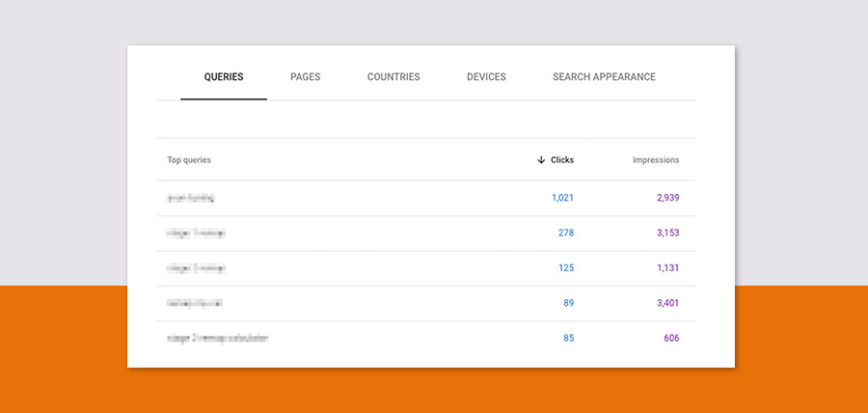Go to the Devices tab
Screen dimensions: 868x413
coord(486,77)
